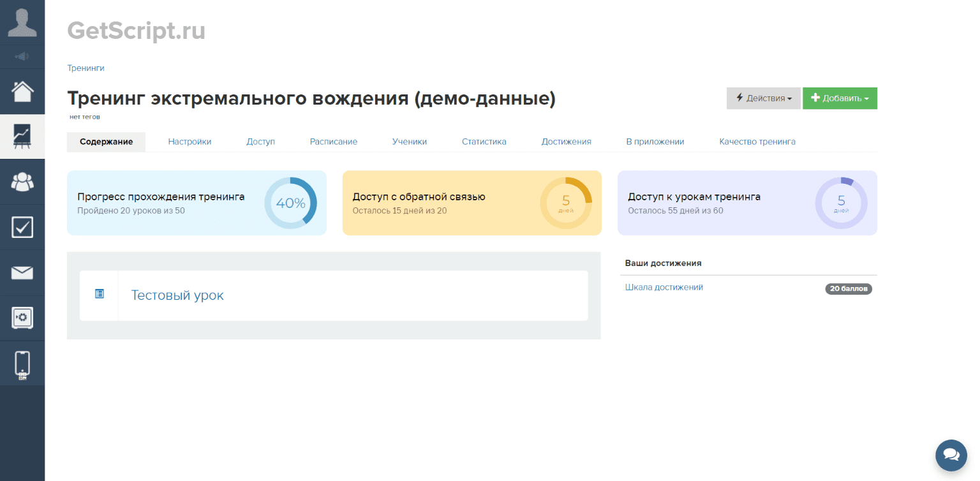Open the users group icon in sidebar
980x481 pixels.
[22, 182]
